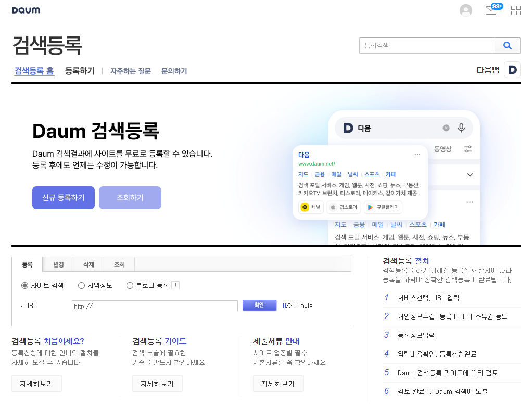Click the 금융 link in the result card
The width and height of the screenshot is (531, 420).
click(320, 174)
